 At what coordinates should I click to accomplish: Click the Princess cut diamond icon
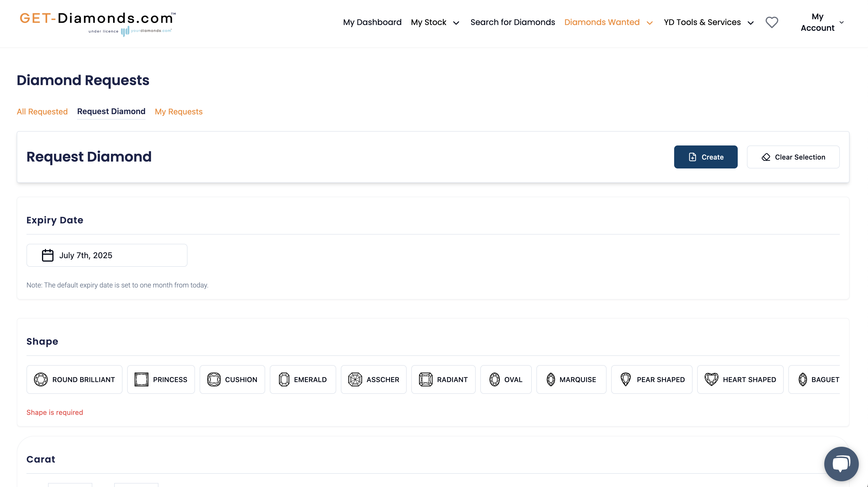coord(142,379)
